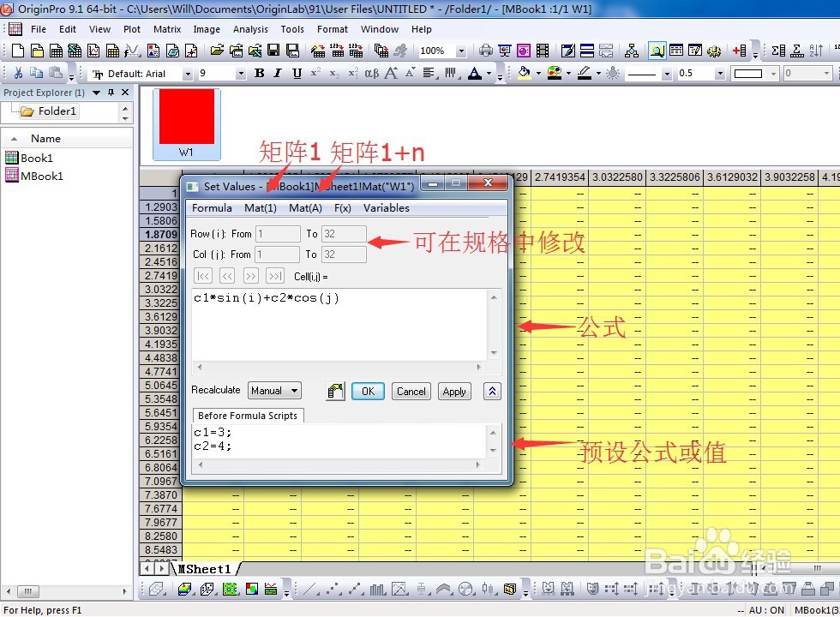Open the line style dropdown
Viewport: 840px width, 617px height.
click(x=667, y=74)
